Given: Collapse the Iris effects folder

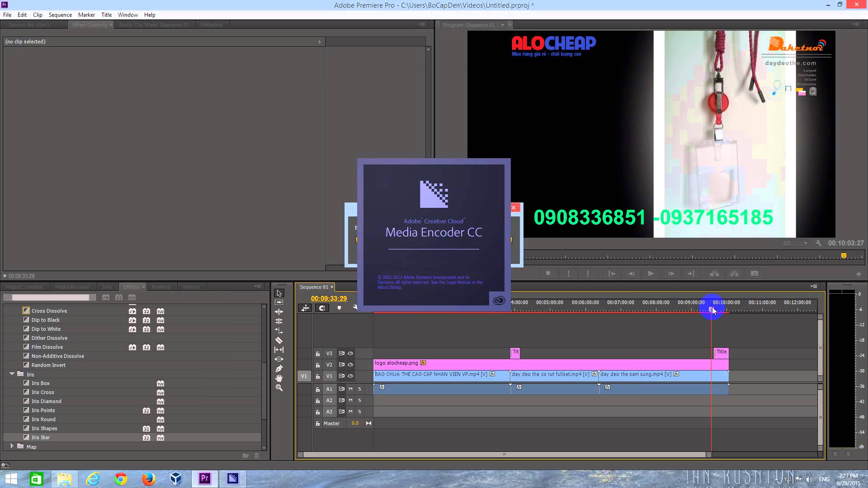Looking at the screenshot, I should (12, 374).
